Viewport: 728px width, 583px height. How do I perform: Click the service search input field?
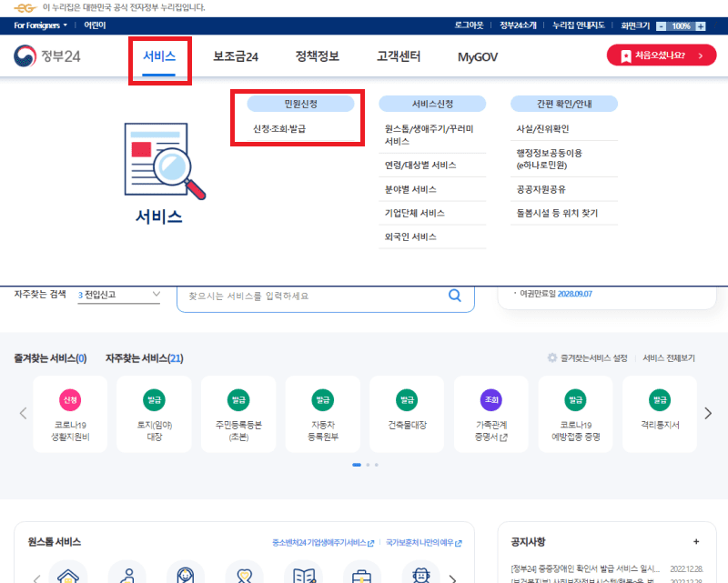tap(326, 297)
